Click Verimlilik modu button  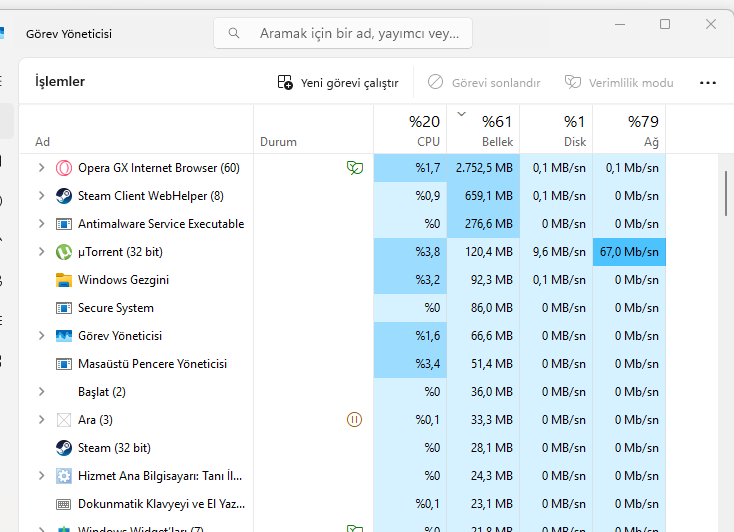[x=619, y=83]
